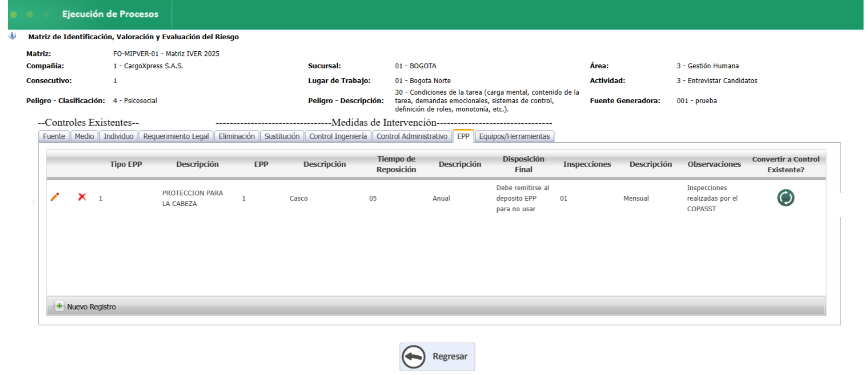The image size is (868, 375).
Task: Click the 1 - CargoXpress S.A.S. value
Action: (148, 66)
